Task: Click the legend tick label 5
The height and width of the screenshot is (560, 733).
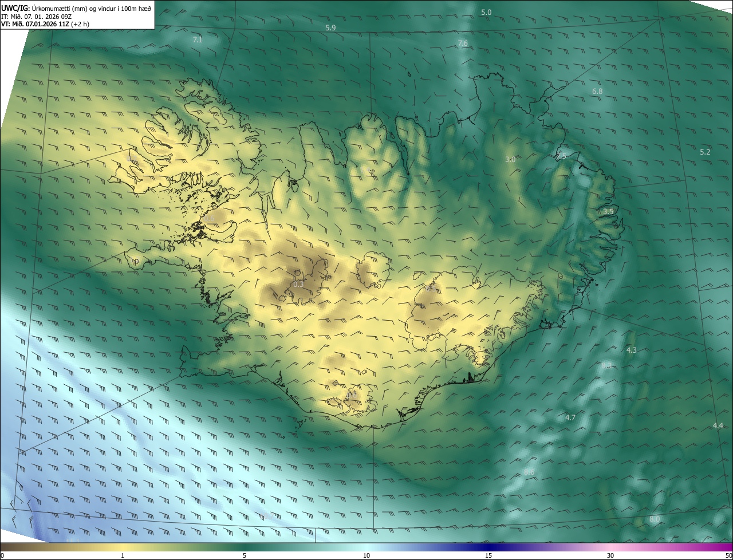Action: click(245, 555)
